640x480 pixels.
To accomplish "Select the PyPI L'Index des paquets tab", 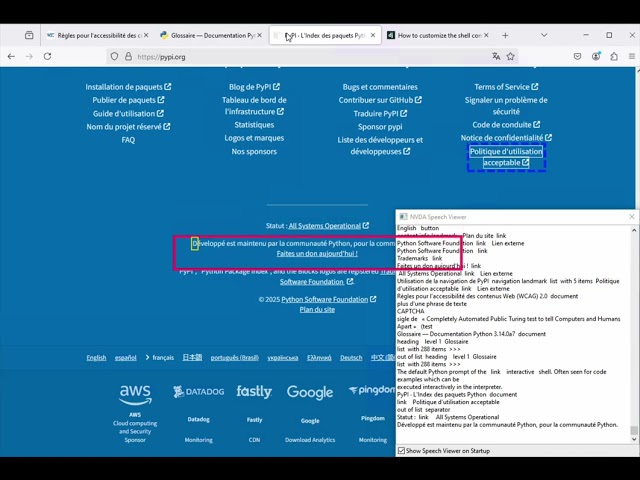I will (324, 36).
